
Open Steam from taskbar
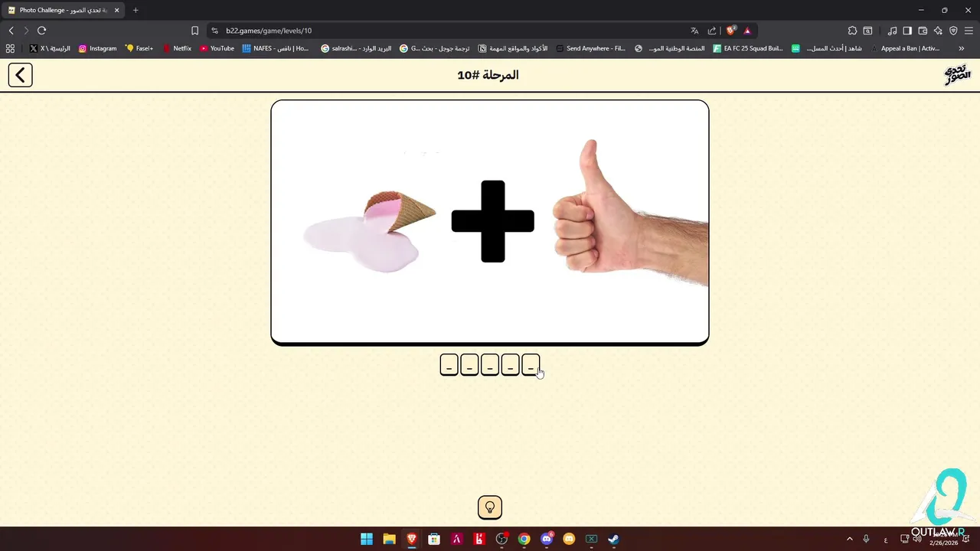613,539
